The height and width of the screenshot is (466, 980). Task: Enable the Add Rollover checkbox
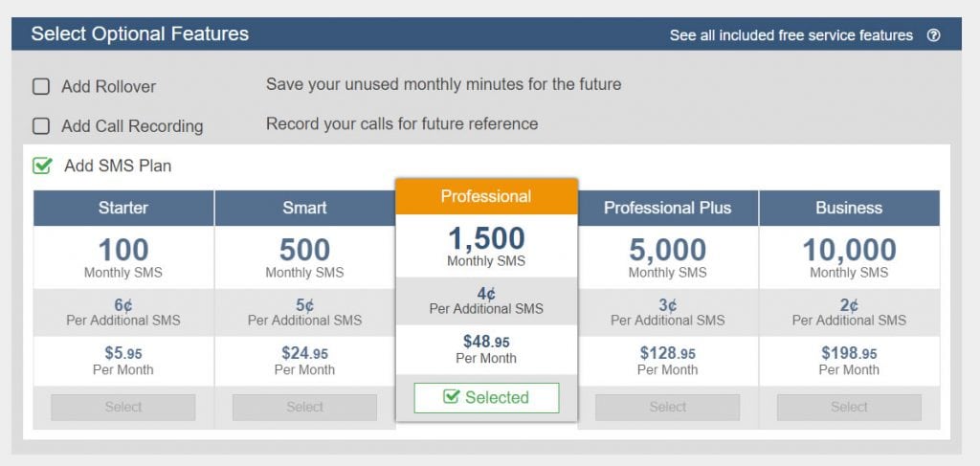click(x=41, y=86)
